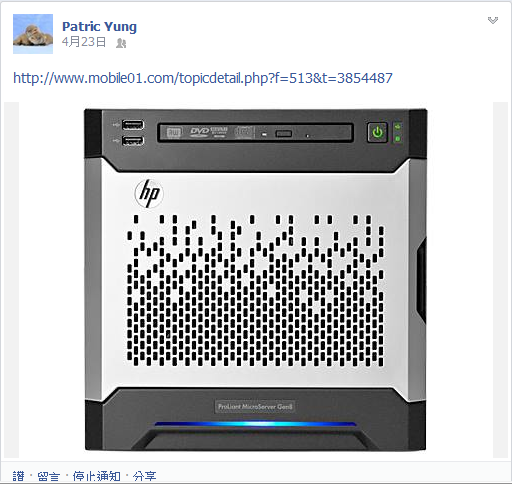The image size is (512, 484).
Task: Click the blue LED light bar
Action: pyautogui.click(x=255, y=424)
